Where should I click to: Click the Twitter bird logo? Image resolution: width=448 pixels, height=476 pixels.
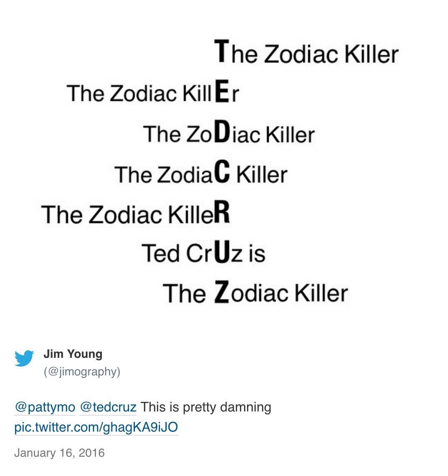24,358
